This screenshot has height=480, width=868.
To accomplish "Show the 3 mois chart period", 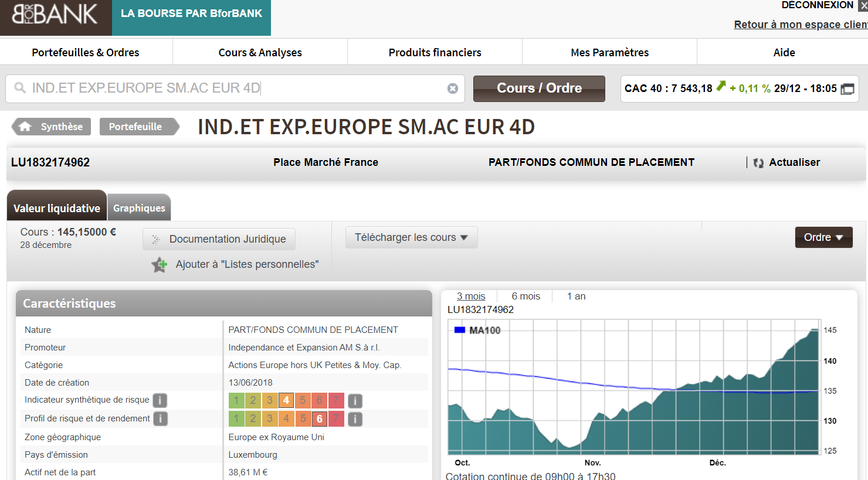I will click(x=471, y=297).
